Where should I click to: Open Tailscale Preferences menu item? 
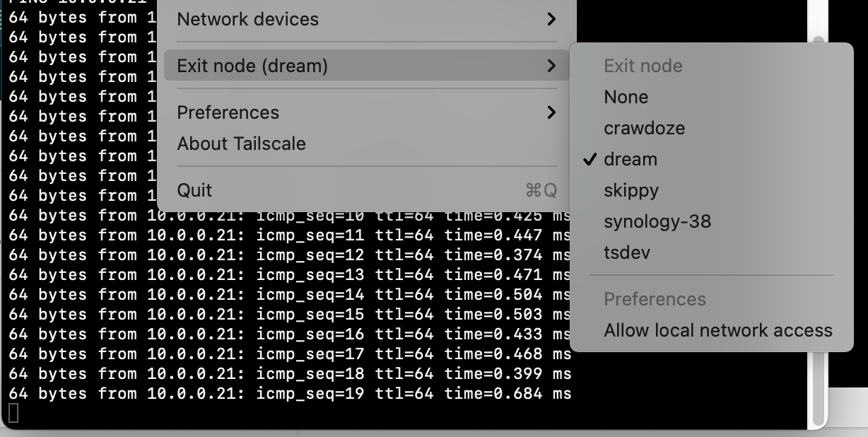click(x=228, y=112)
